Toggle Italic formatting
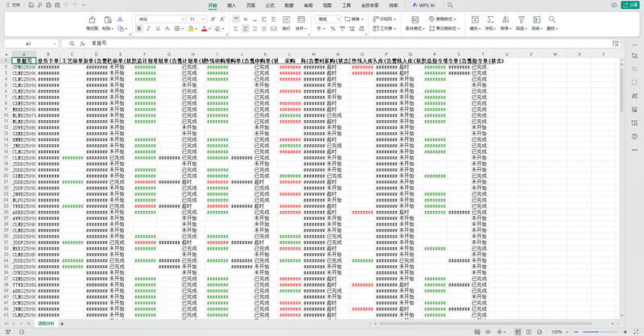 (149, 28)
